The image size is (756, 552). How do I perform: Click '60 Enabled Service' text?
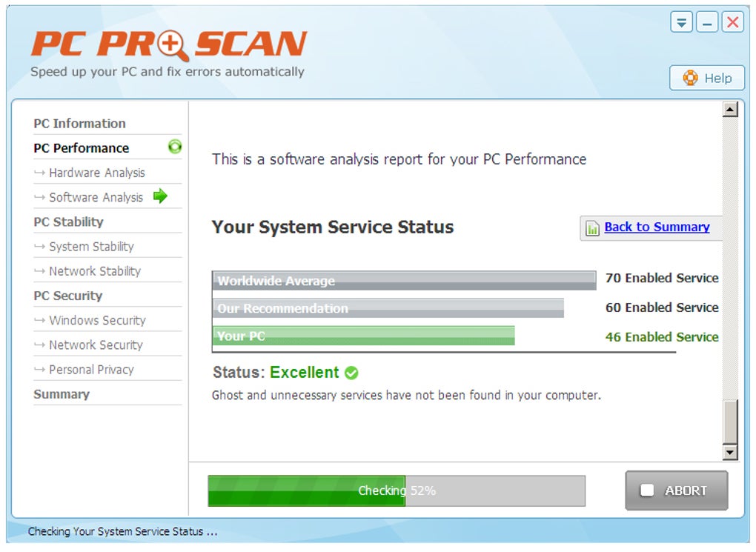(662, 307)
